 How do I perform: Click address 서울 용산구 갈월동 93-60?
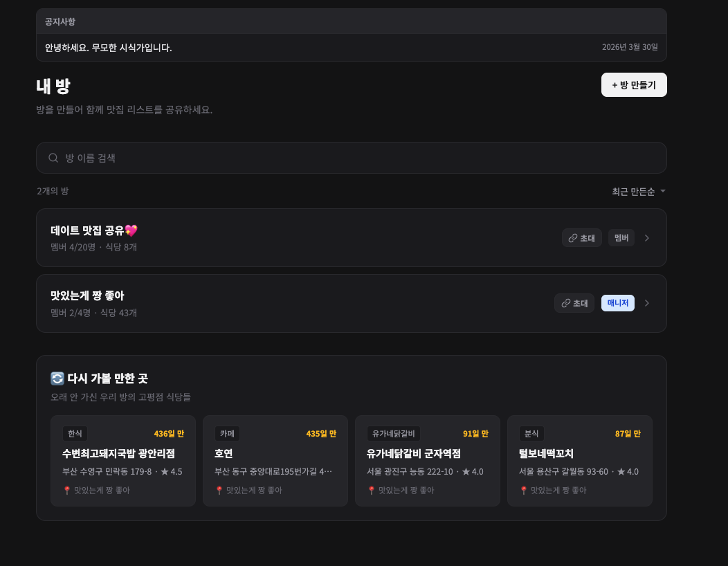coord(563,472)
